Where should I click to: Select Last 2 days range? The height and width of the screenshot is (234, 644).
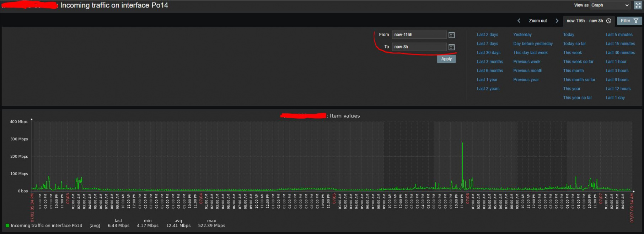pos(487,35)
